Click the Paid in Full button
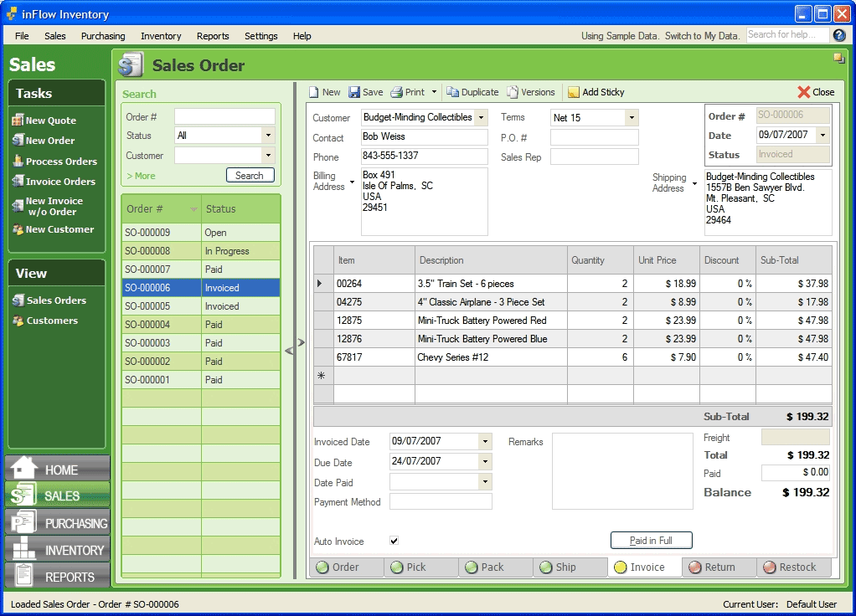The width and height of the screenshot is (856, 616). [x=651, y=541]
